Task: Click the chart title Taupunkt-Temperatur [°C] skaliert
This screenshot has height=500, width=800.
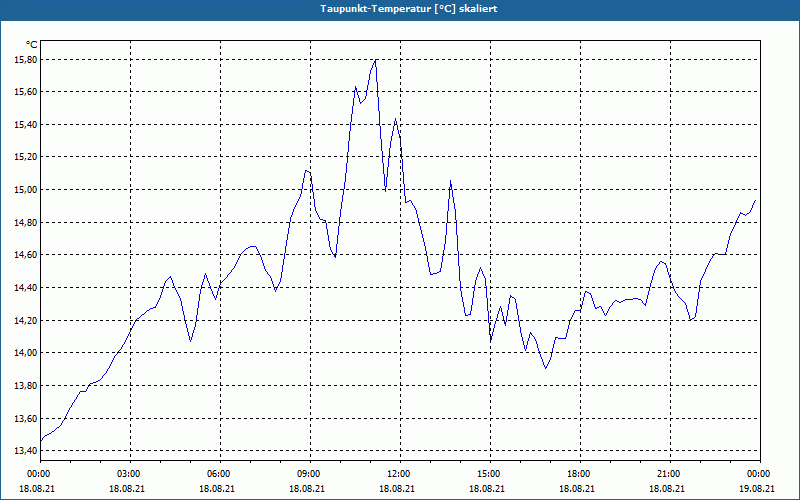Action: click(x=409, y=9)
